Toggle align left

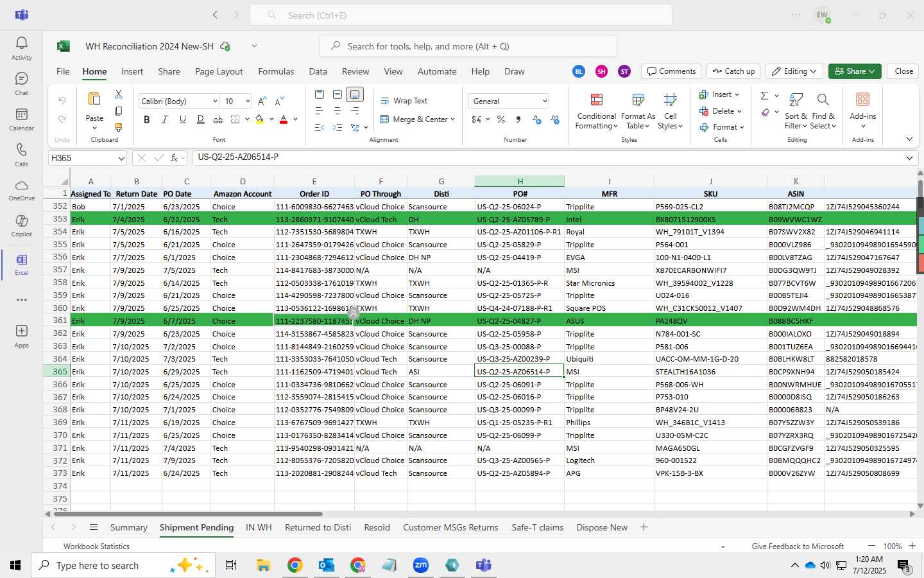[x=319, y=111]
